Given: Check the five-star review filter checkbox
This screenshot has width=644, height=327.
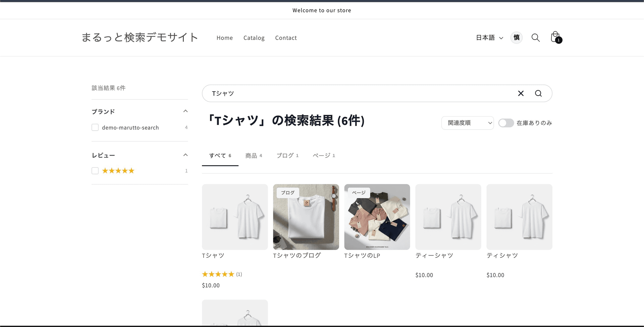Looking at the screenshot, I should [95, 171].
